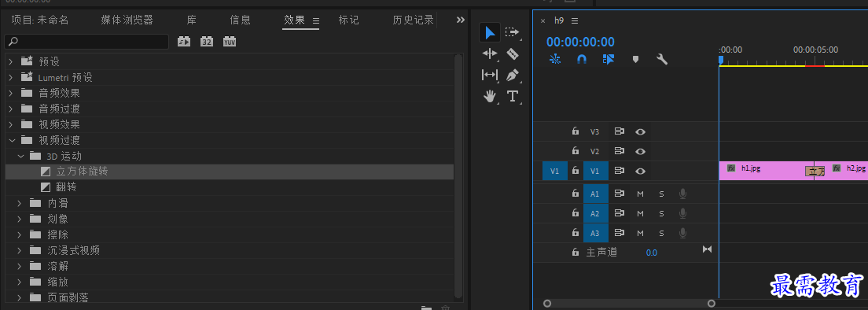
Task: Open the 效果 panel menu
Action: pos(316,21)
